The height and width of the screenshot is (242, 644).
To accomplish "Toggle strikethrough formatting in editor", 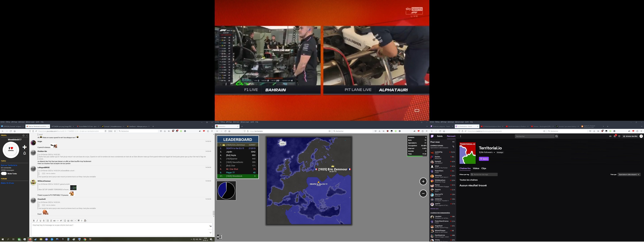I will (x=44, y=221).
